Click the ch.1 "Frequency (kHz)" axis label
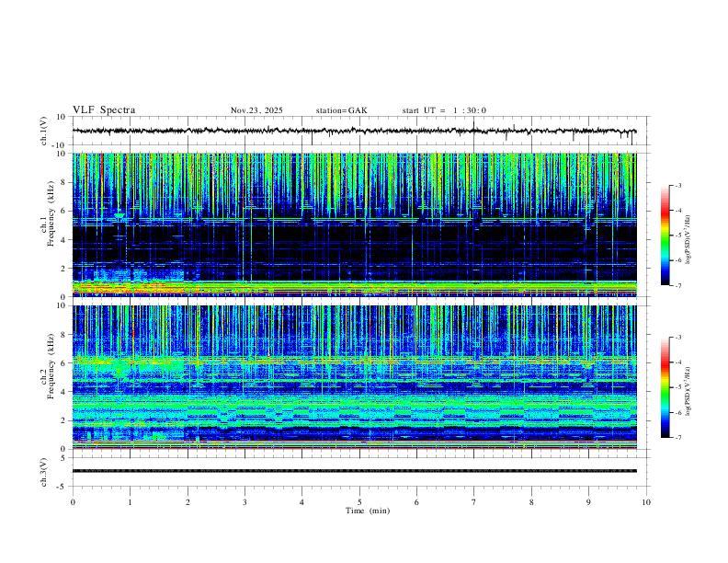Viewport: 728px width, 563px height. click(51, 214)
